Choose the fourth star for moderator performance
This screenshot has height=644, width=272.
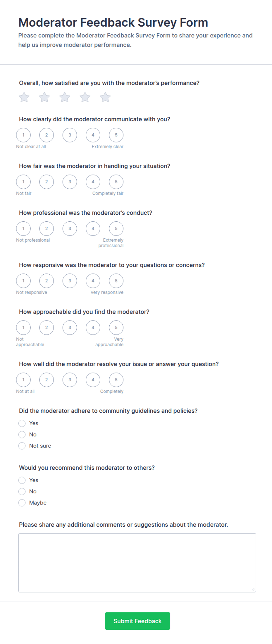tap(85, 97)
